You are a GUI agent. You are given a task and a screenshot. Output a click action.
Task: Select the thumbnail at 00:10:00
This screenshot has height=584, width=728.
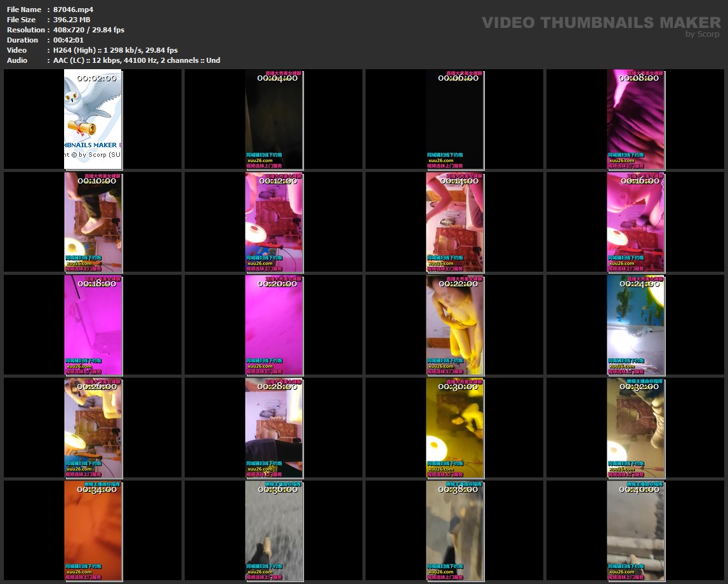click(x=93, y=222)
